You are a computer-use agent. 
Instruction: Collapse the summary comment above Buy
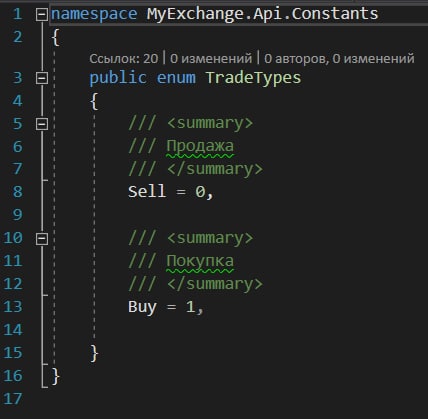coord(42,239)
